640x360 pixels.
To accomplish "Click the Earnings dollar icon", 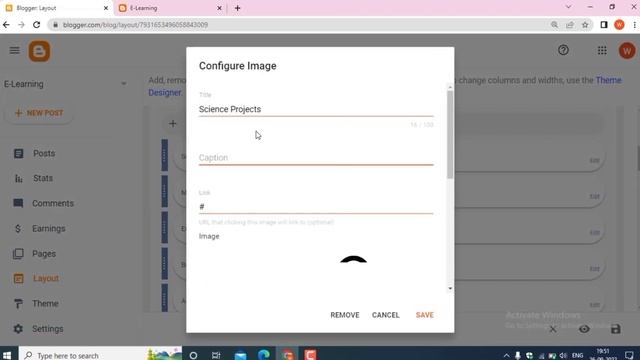I will point(18,229).
